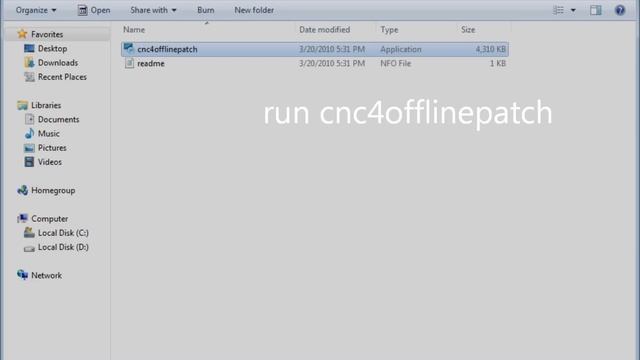Click the Application type cell
640x360 pixels.
point(400,49)
